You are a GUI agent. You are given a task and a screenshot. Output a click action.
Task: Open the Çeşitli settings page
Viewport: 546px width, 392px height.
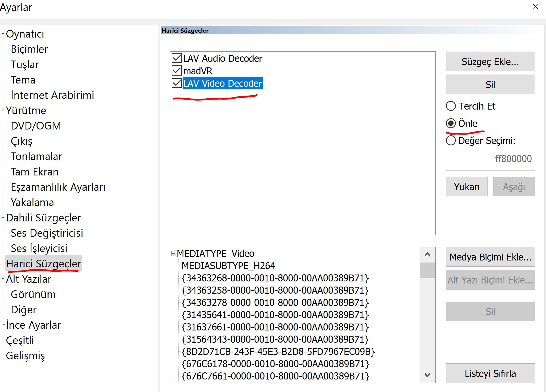tap(20, 340)
